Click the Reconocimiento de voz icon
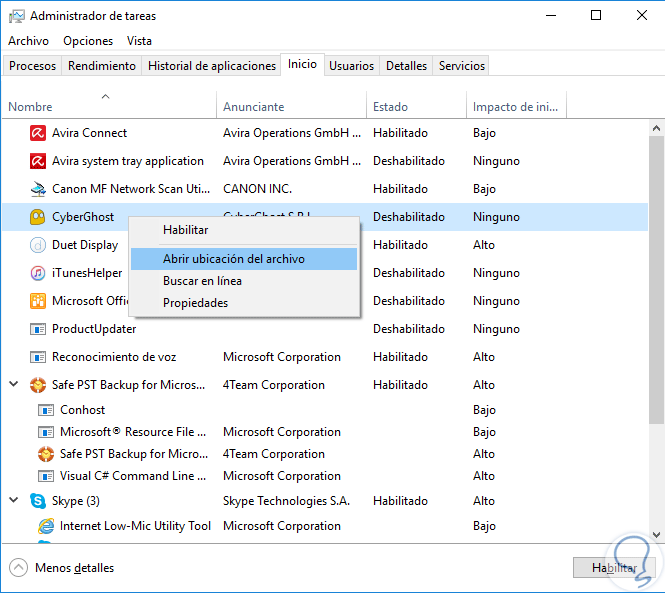This screenshot has height=593, width=665. click(x=38, y=357)
